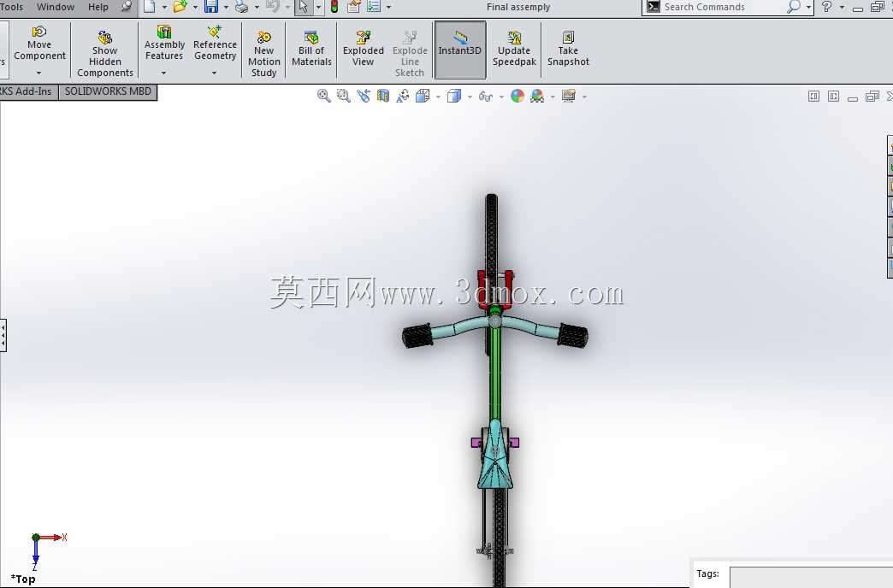Expand Hide/Show Items dropdown arrow
The height and width of the screenshot is (588, 893).
coord(501,97)
